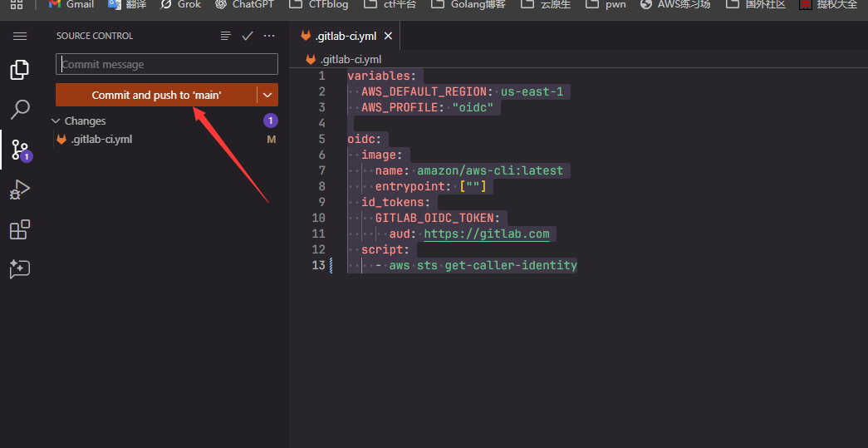This screenshot has width=868, height=448.
Task: Focus the Commit message input field
Action: pos(167,64)
